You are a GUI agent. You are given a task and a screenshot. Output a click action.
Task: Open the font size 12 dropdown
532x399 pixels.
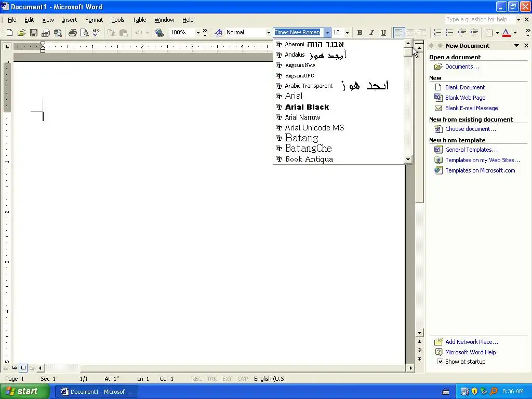click(347, 33)
